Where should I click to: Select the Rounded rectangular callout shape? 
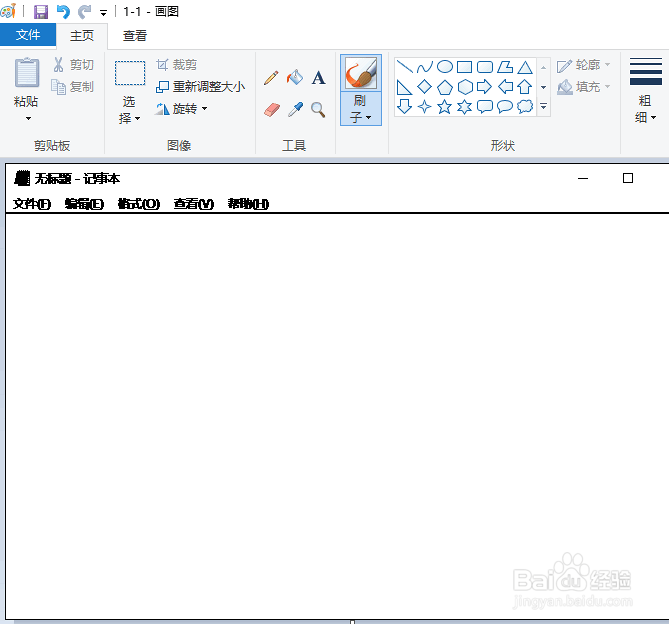coord(485,107)
